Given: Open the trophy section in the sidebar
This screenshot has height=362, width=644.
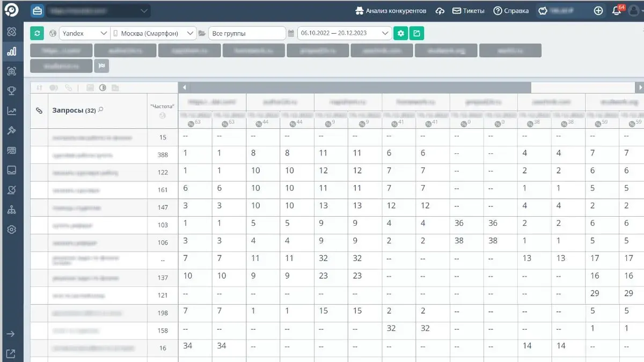Looking at the screenshot, I should tap(12, 91).
